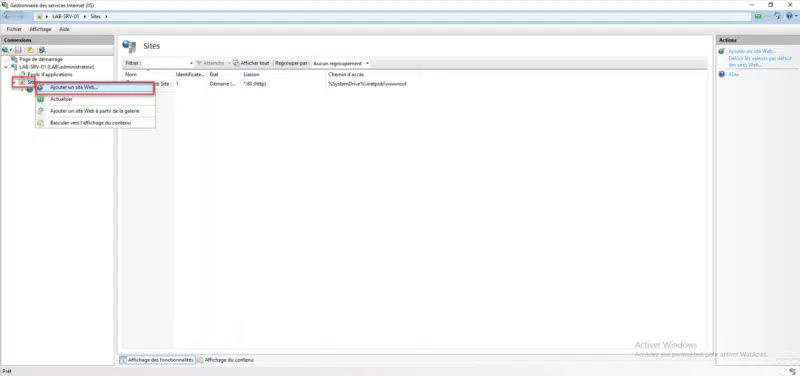This screenshot has height=376, width=800.
Task: Click "Définir les valeurs par défaut des sites Web" link
Action: coord(760,62)
